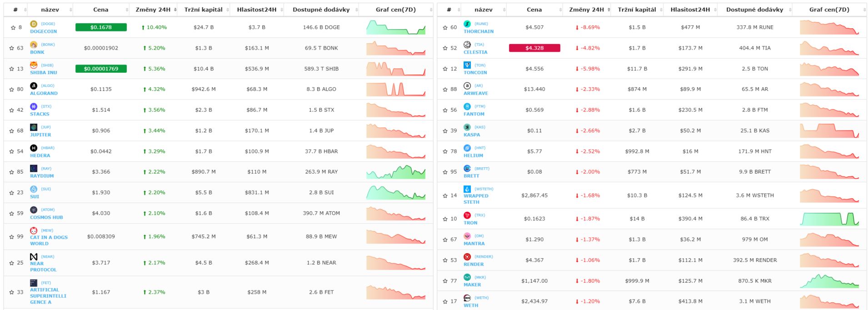Click the Cena sort arrow in Dogecoin table
868x310 pixels.
(x=127, y=10)
